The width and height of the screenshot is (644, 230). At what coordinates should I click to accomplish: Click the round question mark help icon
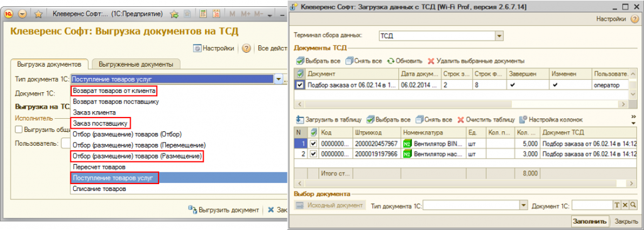pyautogui.click(x=247, y=48)
